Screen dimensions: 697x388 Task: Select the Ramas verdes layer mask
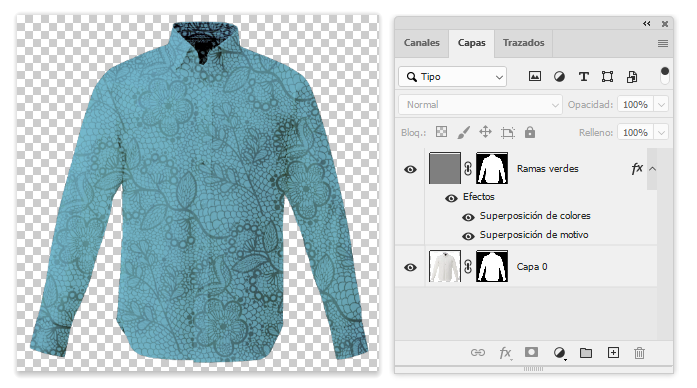click(492, 168)
